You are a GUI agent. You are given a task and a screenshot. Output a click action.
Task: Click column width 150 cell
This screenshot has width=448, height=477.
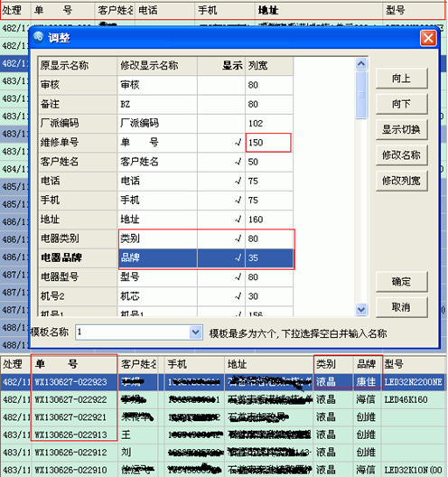pos(269,143)
